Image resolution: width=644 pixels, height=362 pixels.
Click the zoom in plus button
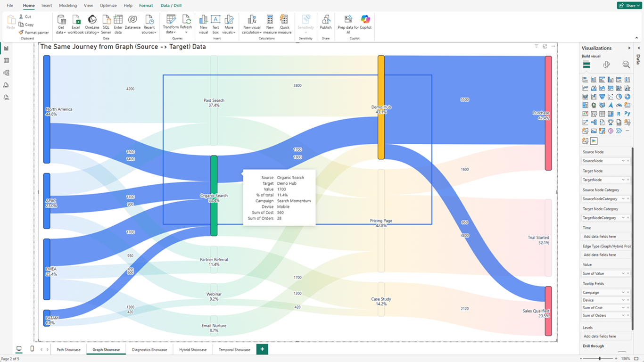point(617,359)
